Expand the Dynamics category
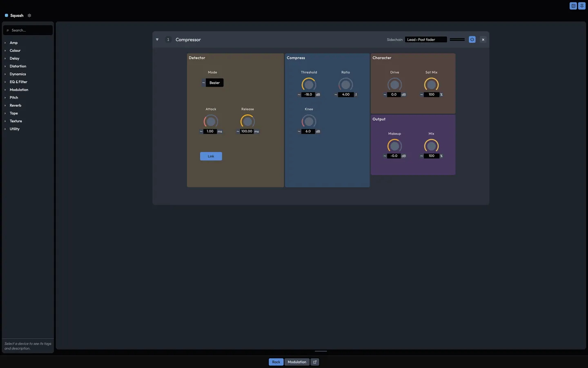The height and width of the screenshot is (368, 588). (18, 74)
